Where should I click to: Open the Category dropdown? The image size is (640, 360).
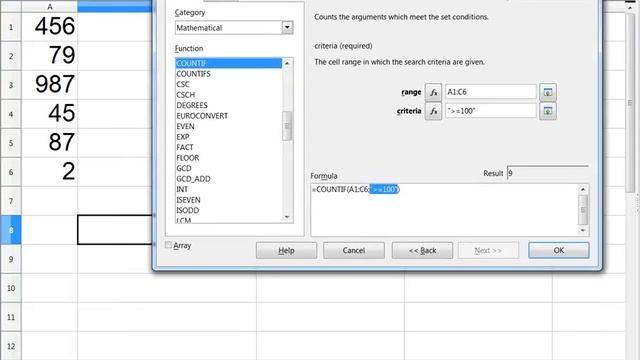click(287, 28)
